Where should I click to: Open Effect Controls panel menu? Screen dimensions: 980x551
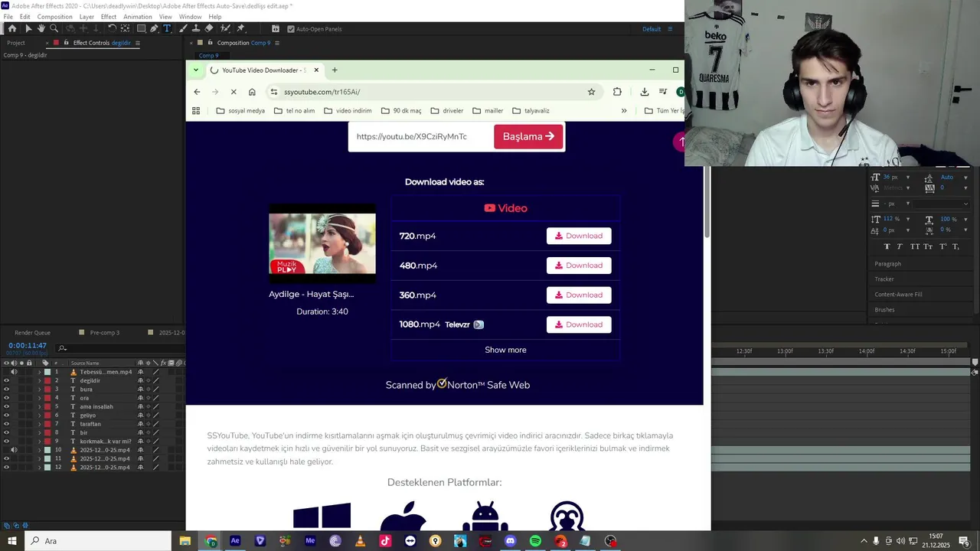(x=137, y=43)
